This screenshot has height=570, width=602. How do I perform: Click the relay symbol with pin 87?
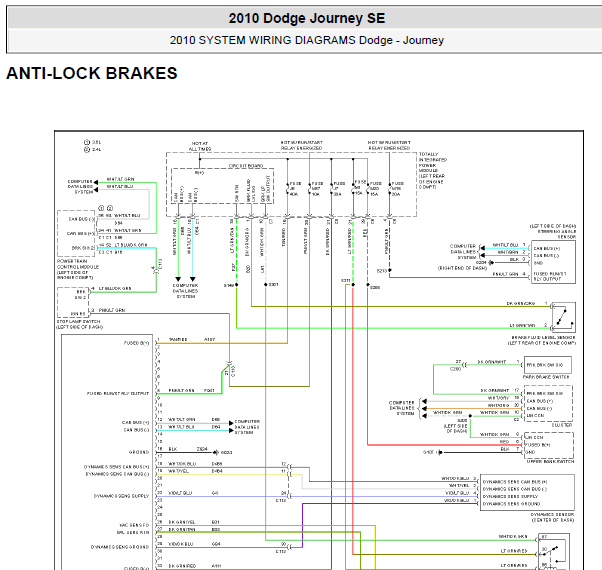pyautogui.click(x=554, y=552)
